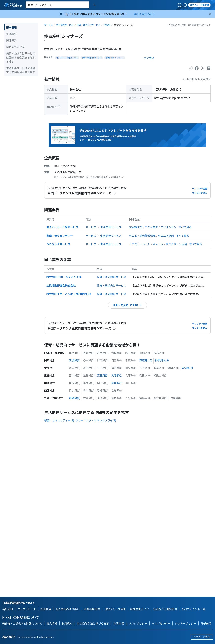Click 情報提供元について
This screenshot has height=644, width=215.
pyautogui.click(x=199, y=25)
